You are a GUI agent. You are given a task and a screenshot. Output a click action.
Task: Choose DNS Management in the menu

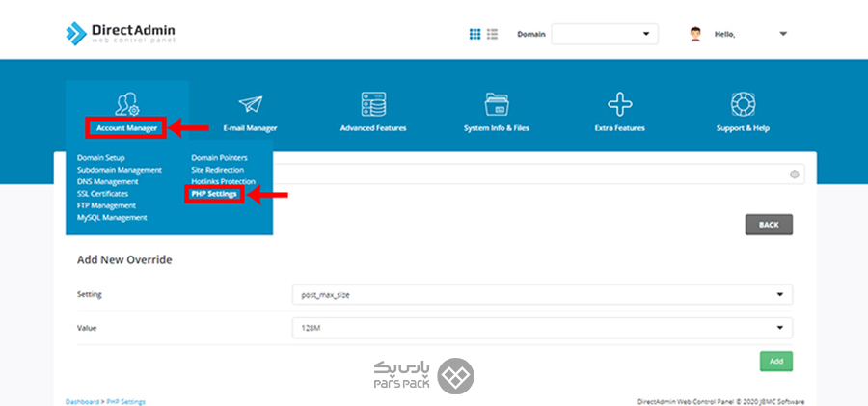point(107,181)
